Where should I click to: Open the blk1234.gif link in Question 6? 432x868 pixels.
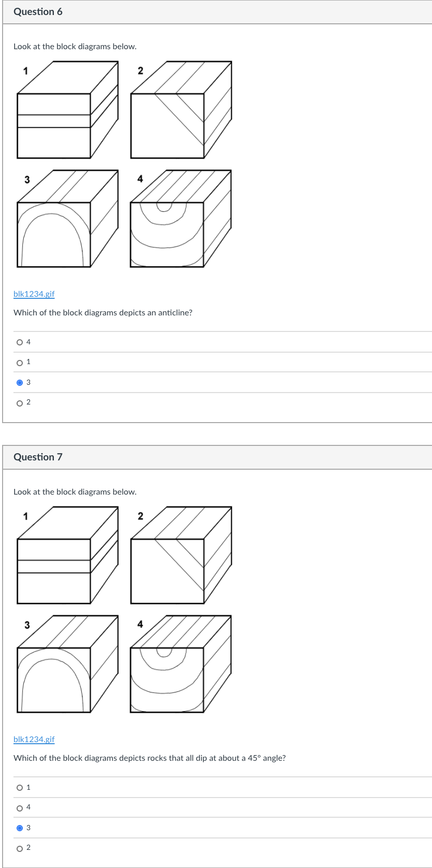(x=34, y=294)
